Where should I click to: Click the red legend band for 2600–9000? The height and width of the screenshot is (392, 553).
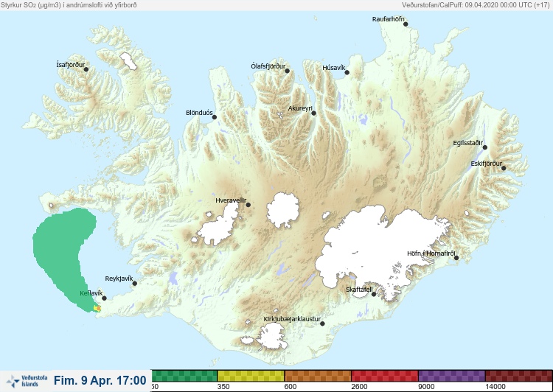[385, 376]
